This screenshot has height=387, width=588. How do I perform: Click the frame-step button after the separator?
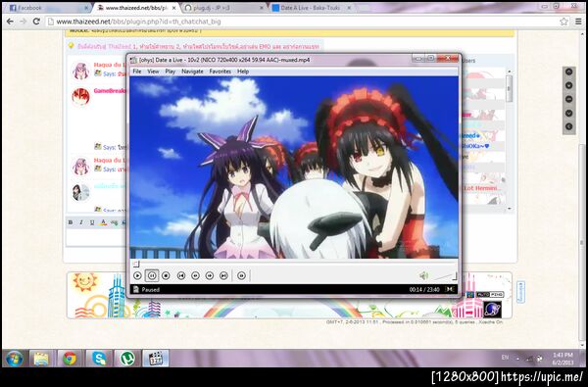click(x=241, y=275)
